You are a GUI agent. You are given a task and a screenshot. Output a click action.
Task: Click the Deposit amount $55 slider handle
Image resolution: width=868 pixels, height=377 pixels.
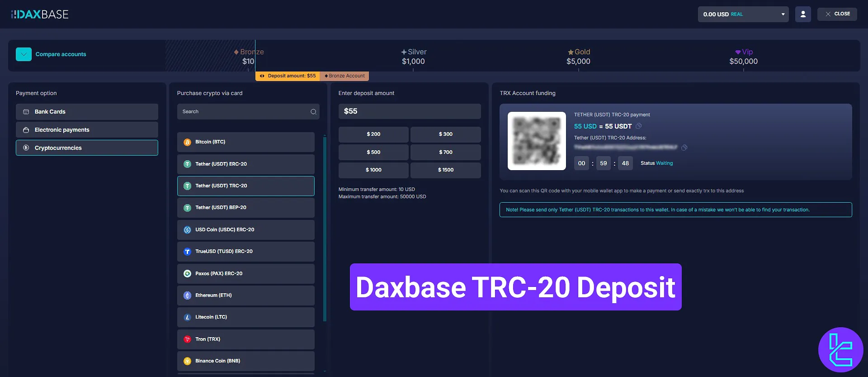pyautogui.click(x=288, y=76)
